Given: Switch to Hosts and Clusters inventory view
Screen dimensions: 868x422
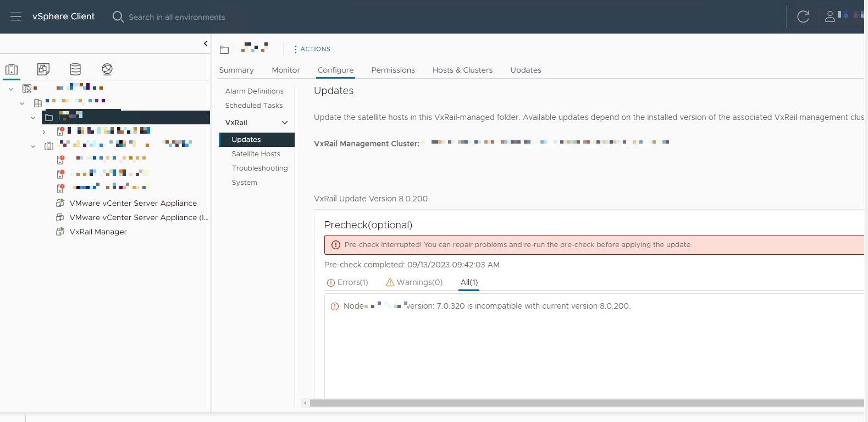Looking at the screenshot, I should [12, 69].
